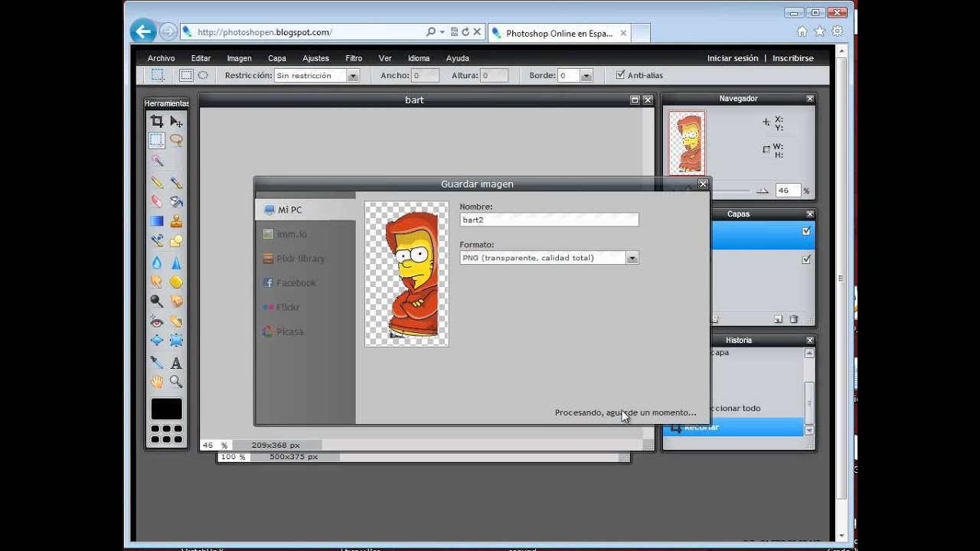Image resolution: width=980 pixels, height=551 pixels.
Task: Select the Type text tool
Action: (x=176, y=363)
